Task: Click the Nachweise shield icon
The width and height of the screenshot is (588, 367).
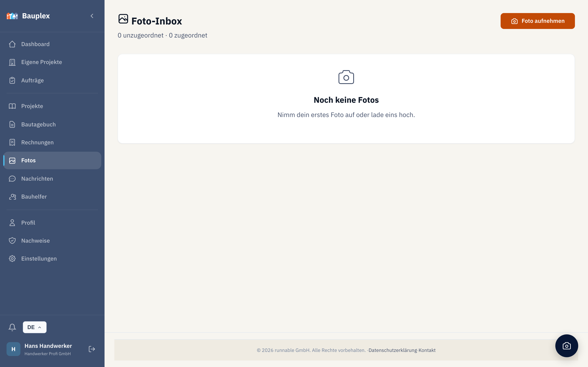Action: point(12,241)
